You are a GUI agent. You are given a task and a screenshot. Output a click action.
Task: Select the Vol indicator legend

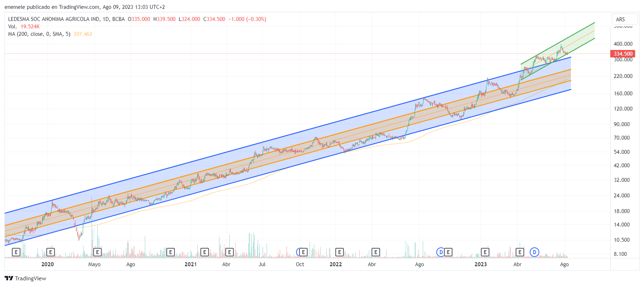(x=13, y=27)
